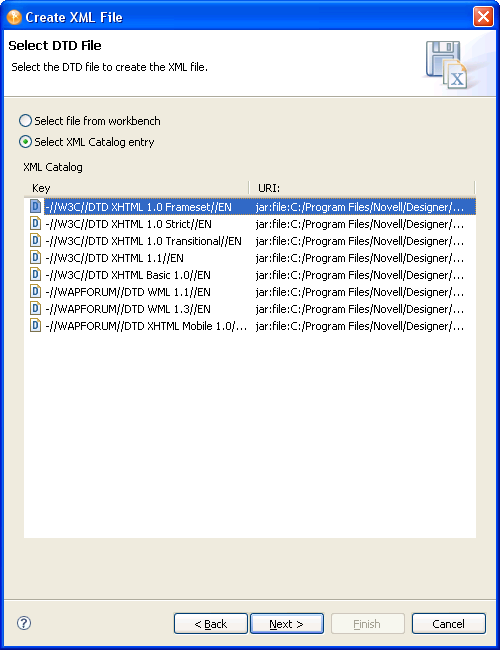Image resolution: width=500 pixels, height=650 pixels.
Task: Proceed with the Next button
Action: pyautogui.click(x=286, y=623)
